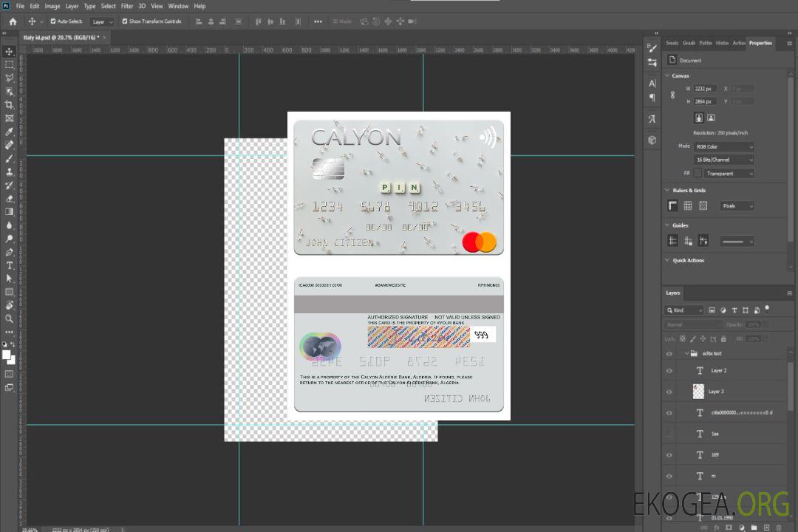Click the canvas Fill color swatch

[698, 173]
